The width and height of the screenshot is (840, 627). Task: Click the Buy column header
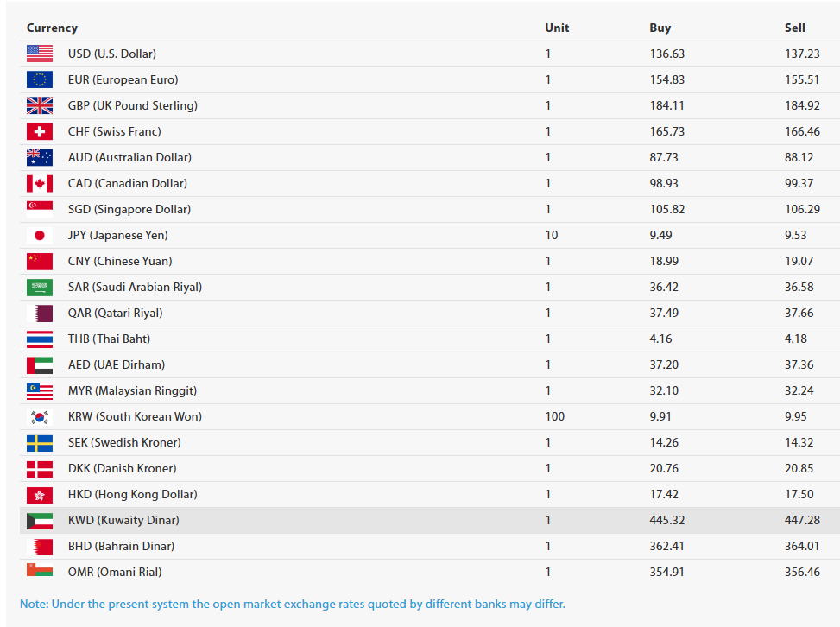660,28
